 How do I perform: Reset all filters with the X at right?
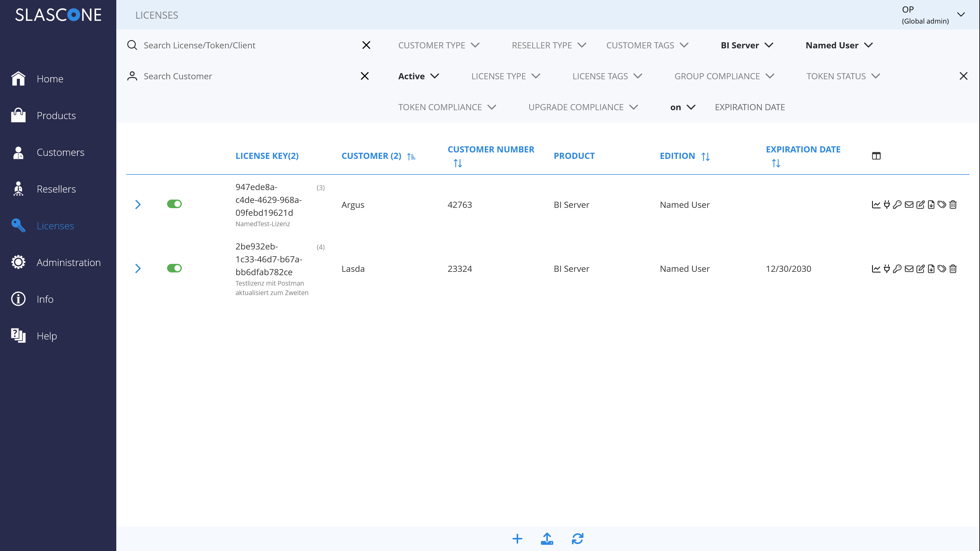pos(963,76)
